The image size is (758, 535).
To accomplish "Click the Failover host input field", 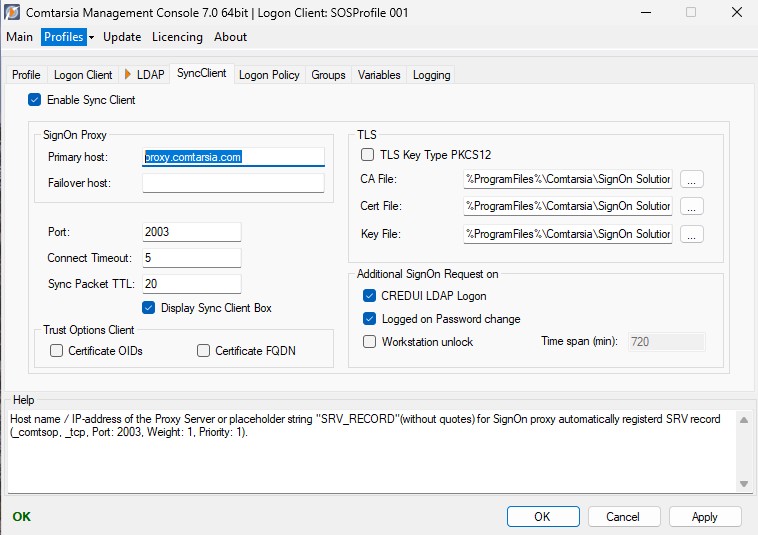I will [x=233, y=183].
